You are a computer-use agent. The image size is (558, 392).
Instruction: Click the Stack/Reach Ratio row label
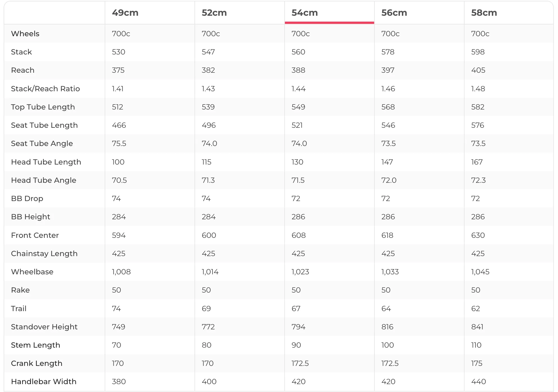[45, 89]
